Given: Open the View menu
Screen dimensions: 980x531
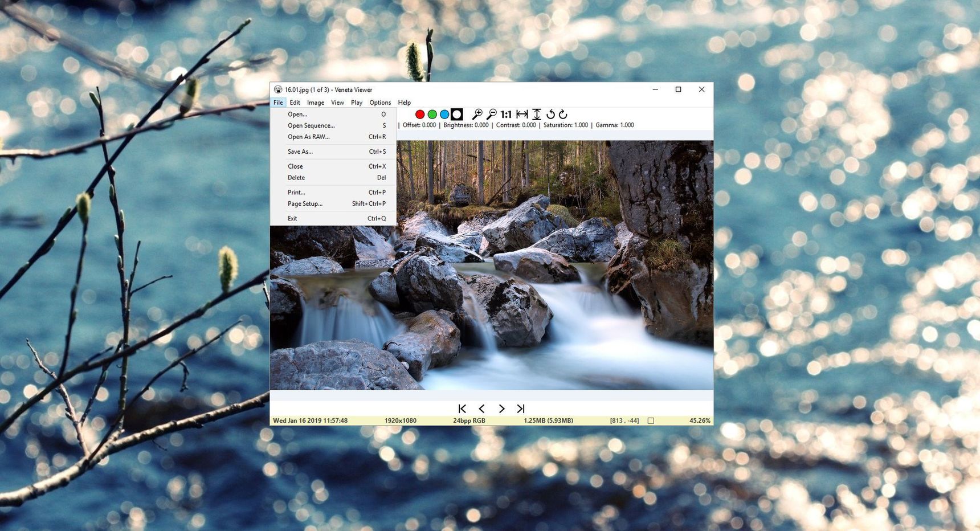Looking at the screenshot, I should [337, 103].
